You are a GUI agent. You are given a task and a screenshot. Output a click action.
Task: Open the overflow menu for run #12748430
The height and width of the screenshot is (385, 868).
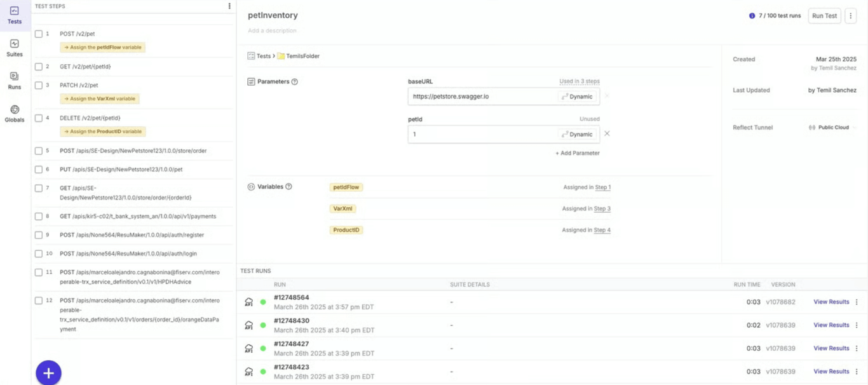[x=856, y=325]
